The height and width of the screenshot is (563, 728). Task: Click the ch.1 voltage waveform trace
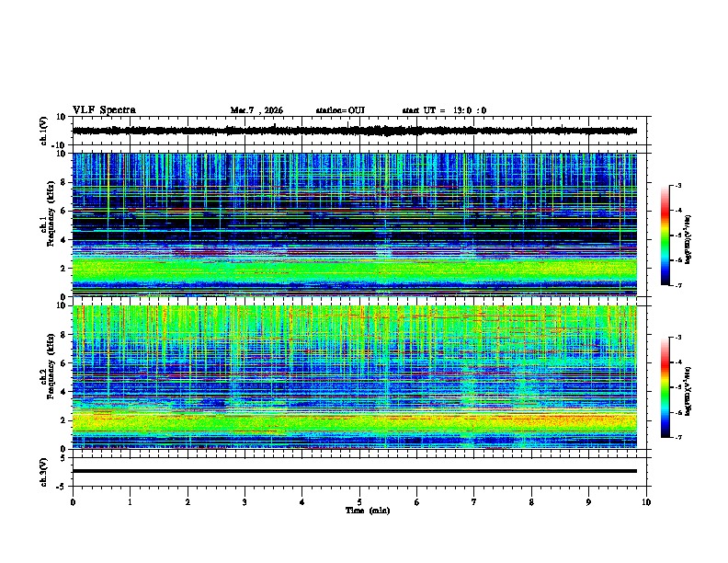coord(355,131)
